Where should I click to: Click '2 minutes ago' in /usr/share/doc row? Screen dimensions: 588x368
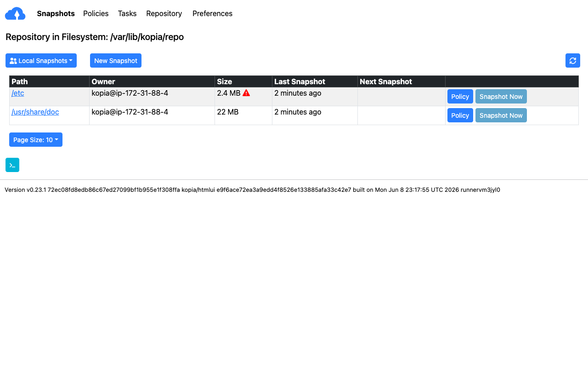pyautogui.click(x=298, y=112)
